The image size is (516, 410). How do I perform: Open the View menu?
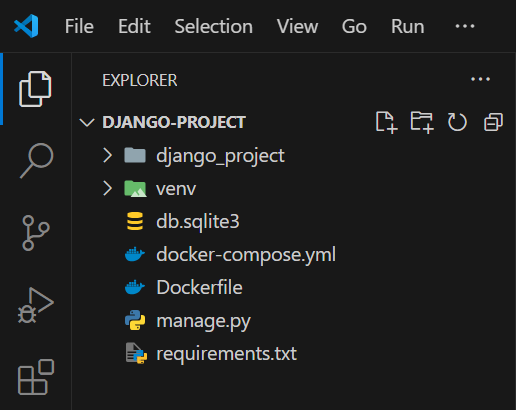pyautogui.click(x=298, y=26)
